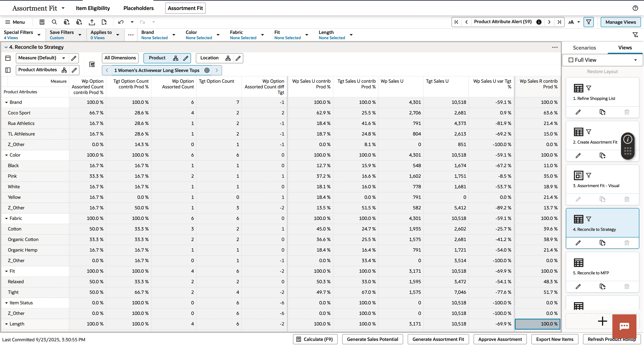The width and height of the screenshot is (644, 346).
Task: Click the Approve Assortment button
Action: click(x=500, y=339)
